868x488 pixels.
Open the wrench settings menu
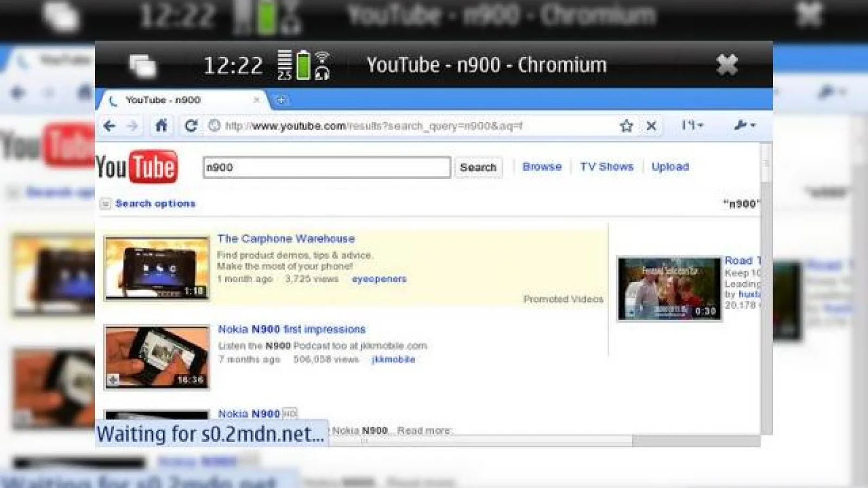pos(744,125)
